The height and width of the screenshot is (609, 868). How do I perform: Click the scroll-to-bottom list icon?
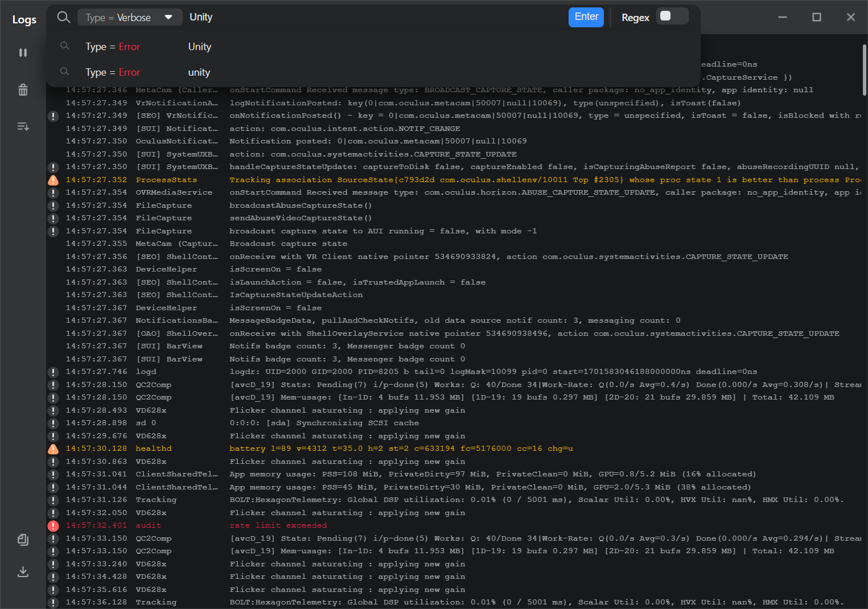point(23,126)
